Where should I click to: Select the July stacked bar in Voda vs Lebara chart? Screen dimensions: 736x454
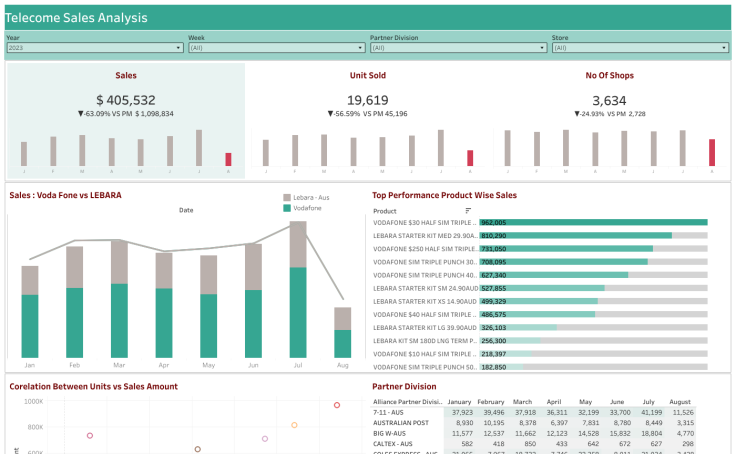coord(298,290)
